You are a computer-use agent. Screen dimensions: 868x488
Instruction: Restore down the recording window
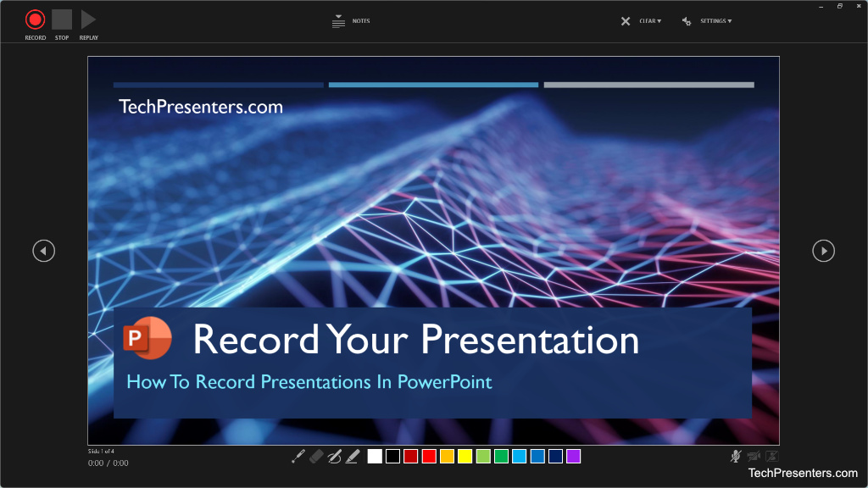click(840, 6)
